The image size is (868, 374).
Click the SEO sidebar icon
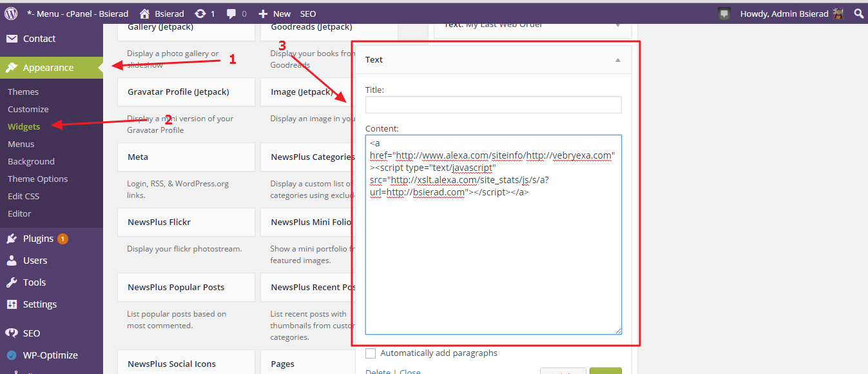pos(12,333)
